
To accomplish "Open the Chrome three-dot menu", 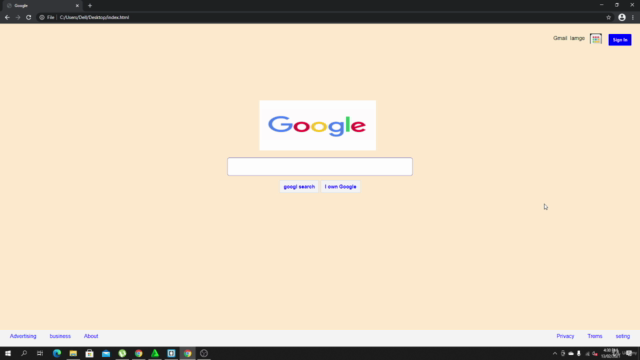I will [633, 17].
